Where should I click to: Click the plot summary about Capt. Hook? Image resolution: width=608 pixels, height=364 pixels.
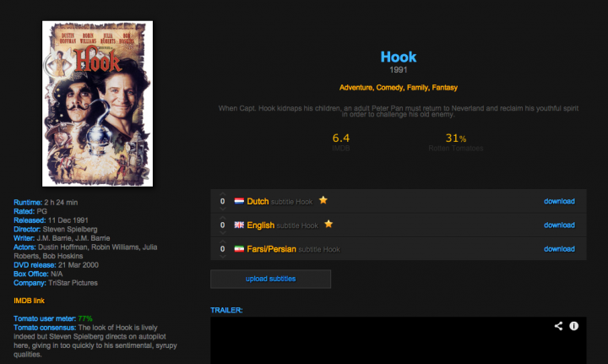(x=399, y=111)
